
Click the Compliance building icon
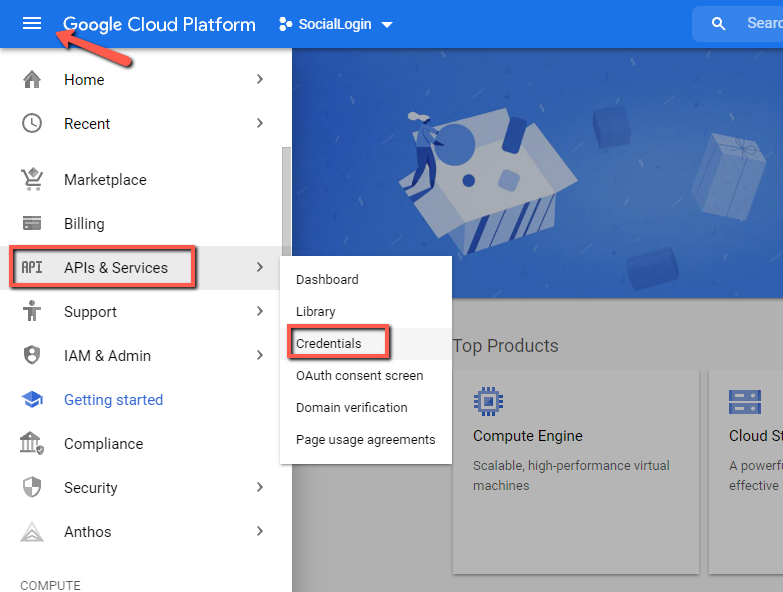tap(32, 443)
